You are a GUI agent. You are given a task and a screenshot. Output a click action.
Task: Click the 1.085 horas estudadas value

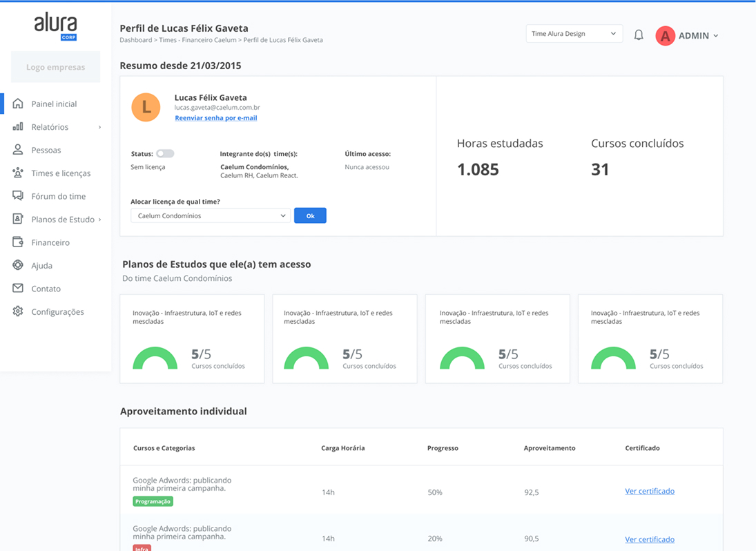(478, 169)
